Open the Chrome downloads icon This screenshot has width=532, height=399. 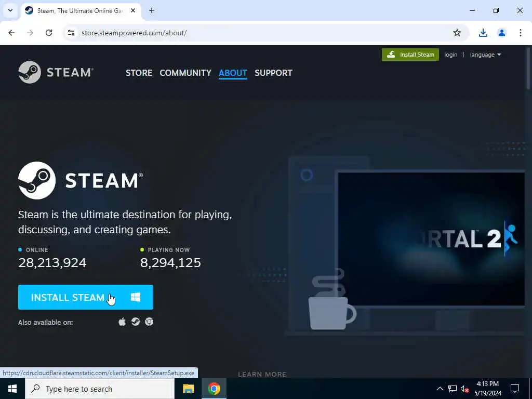click(x=483, y=33)
